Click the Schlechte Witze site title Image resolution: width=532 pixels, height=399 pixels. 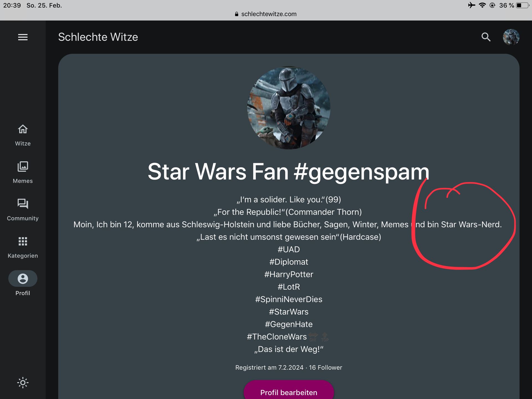[x=98, y=37]
